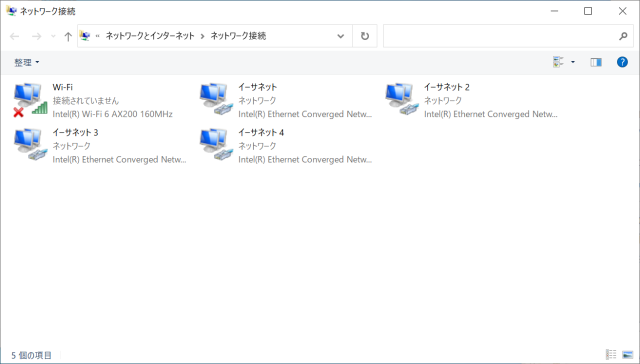The image size is (640, 364).
Task: Click the イーサネット 2 name label
Action: click(447, 87)
